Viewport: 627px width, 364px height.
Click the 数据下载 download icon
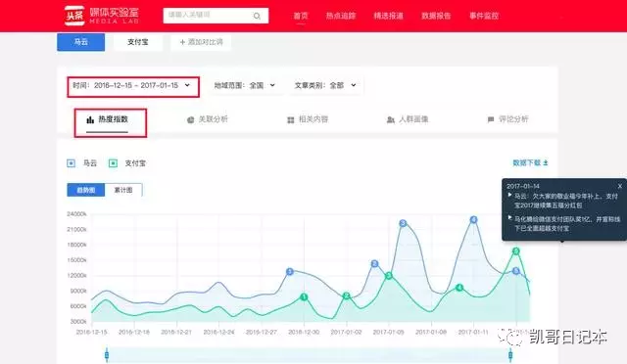coord(546,162)
